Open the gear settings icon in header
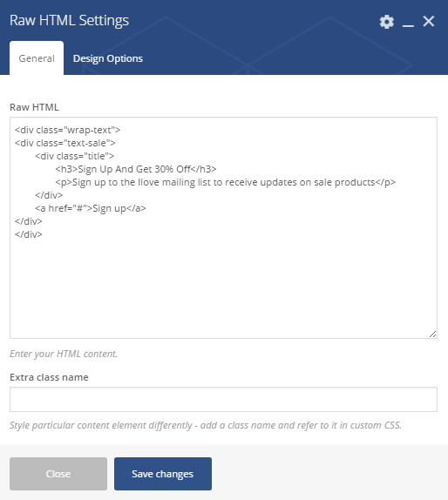The width and height of the screenshot is (448, 500). coord(386,22)
